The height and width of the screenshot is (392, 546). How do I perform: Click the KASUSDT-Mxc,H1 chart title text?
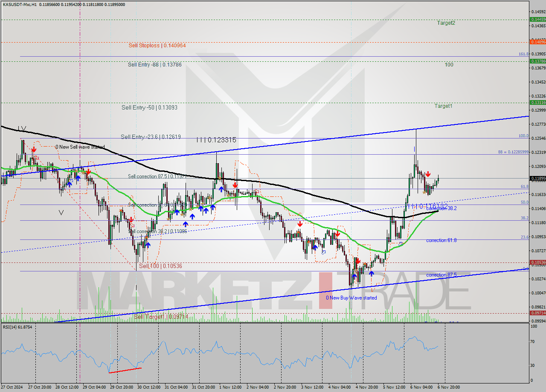[20, 4]
